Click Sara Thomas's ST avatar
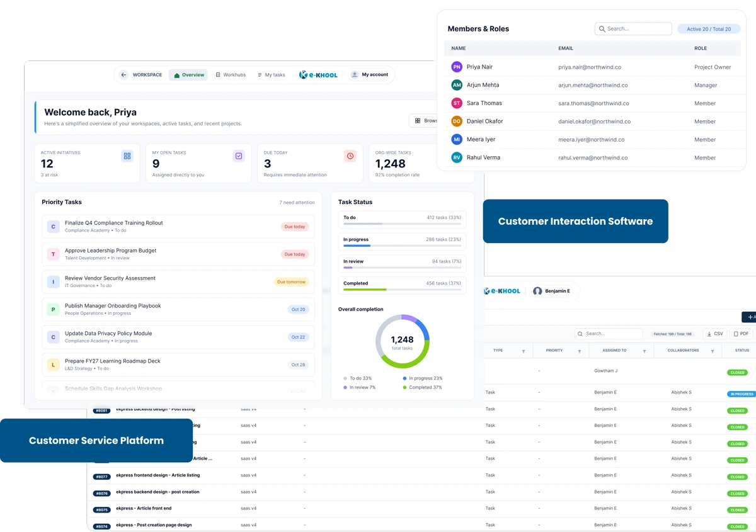 [x=457, y=103]
